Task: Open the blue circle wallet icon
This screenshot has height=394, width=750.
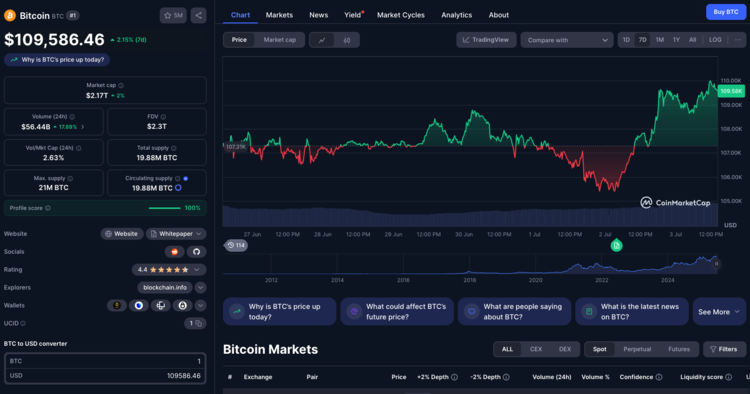Action: click(139, 306)
